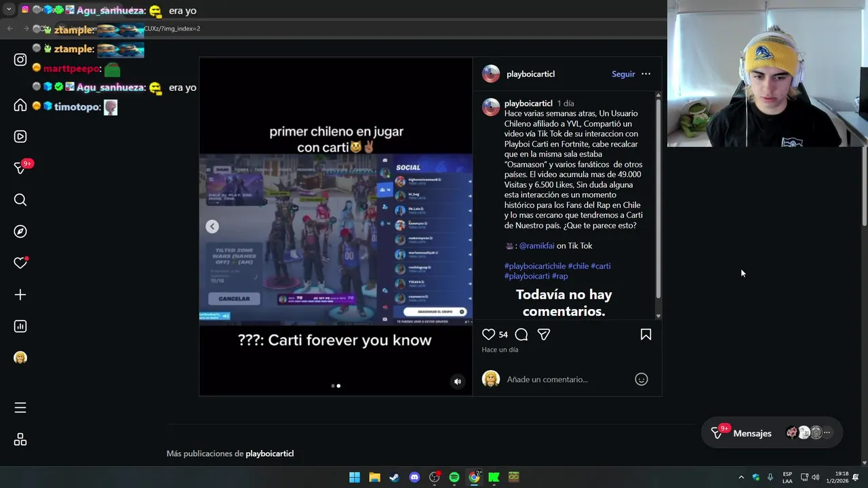Open Spotify from taskbar

pyautogui.click(x=454, y=477)
